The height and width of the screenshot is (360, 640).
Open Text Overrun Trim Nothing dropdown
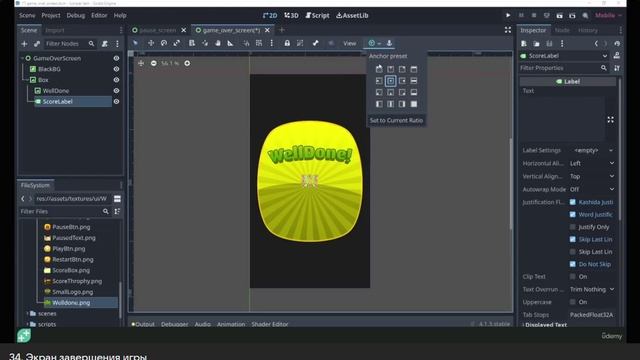click(x=592, y=289)
